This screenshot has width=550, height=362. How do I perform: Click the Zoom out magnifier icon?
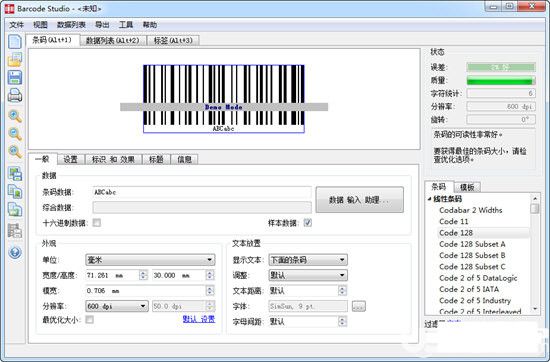click(x=15, y=134)
